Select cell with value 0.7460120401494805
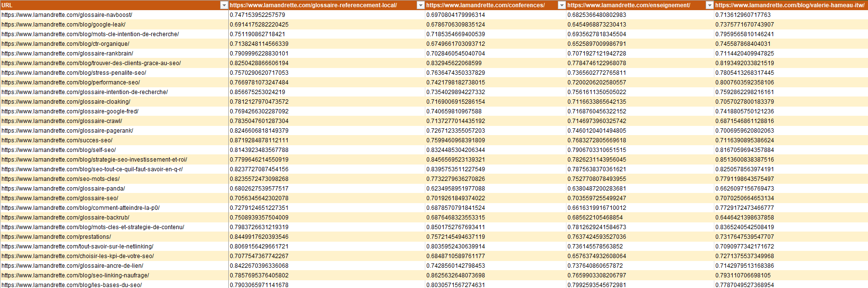 click(640, 131)
